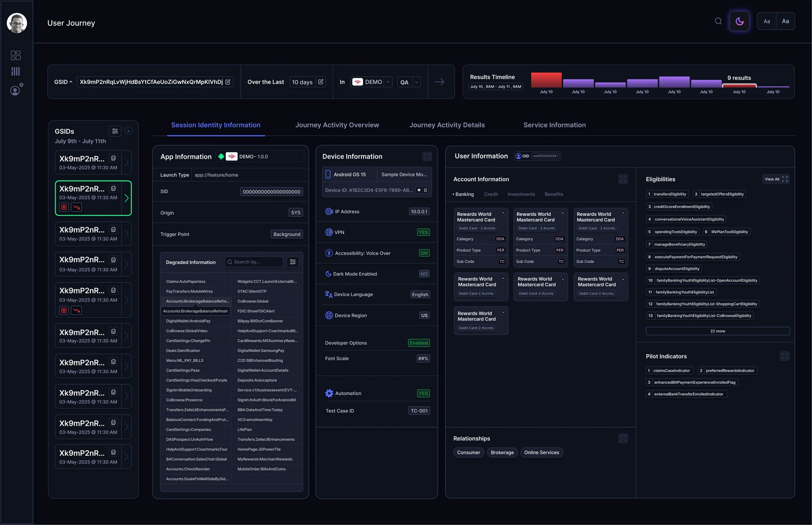Open GSIDs filter settings icon
Screen dimensions: 812x525
tap(115, 131)
